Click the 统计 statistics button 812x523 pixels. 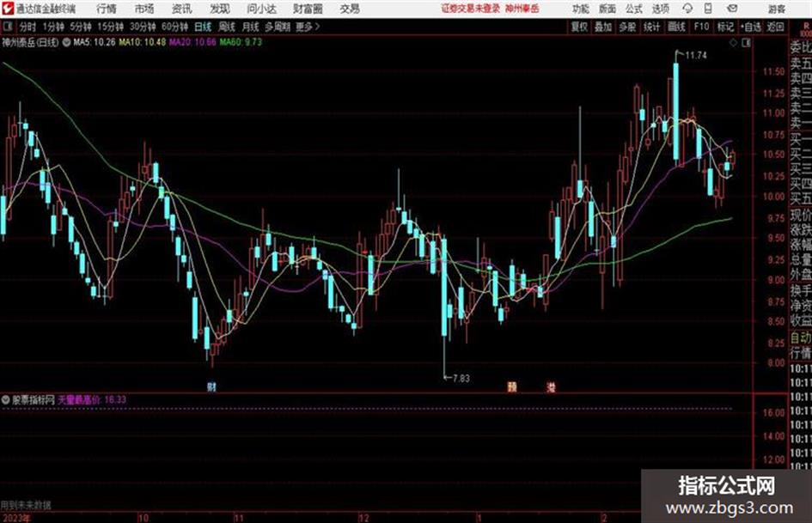651,27
